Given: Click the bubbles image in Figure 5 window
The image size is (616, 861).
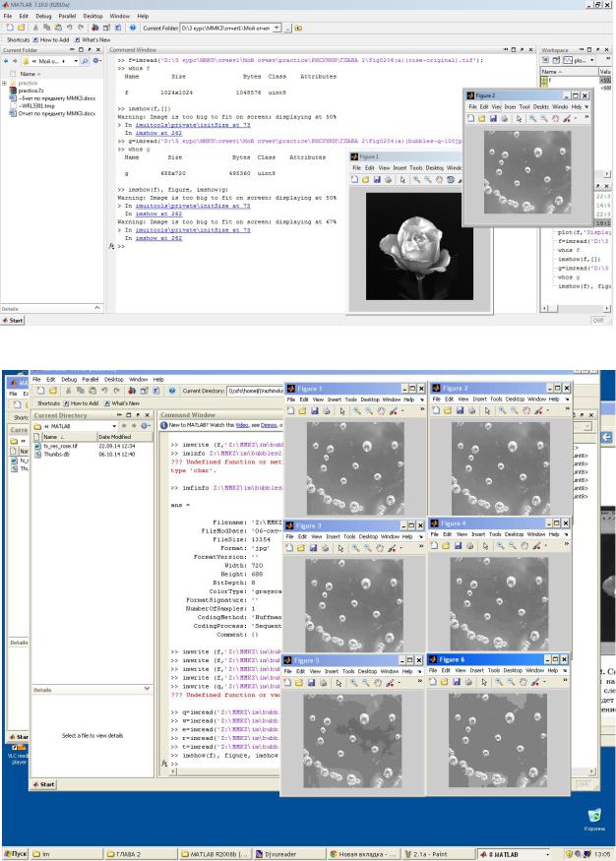Looking at the screenshot, I should pos(352,741).
